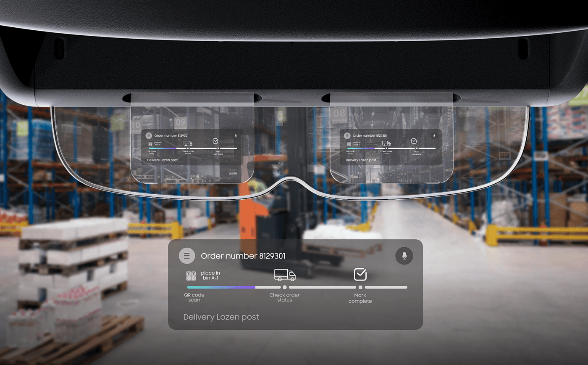Select 'Order number 8129301' title in large card
The height and width of the screenshot is (365, 588).
click(243, 256)
